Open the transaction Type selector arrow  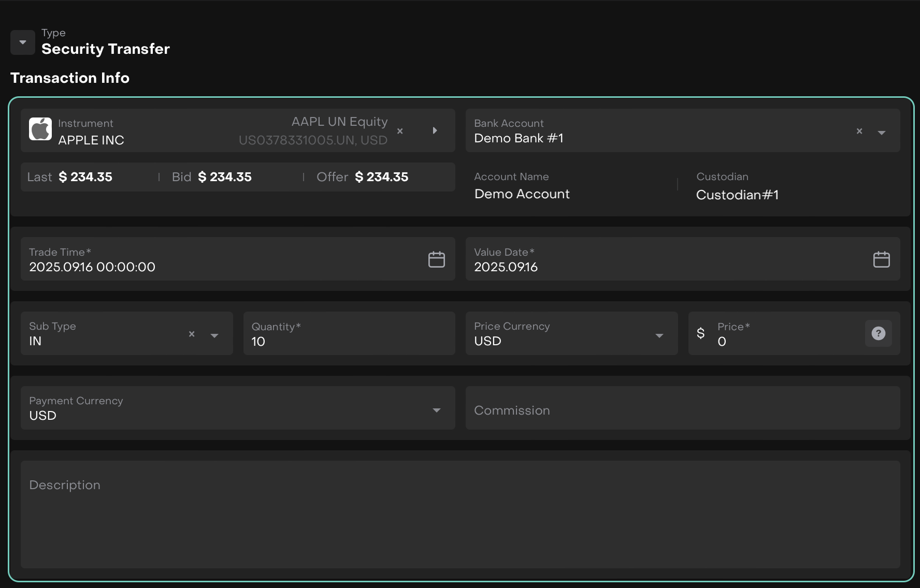point(23,42)
